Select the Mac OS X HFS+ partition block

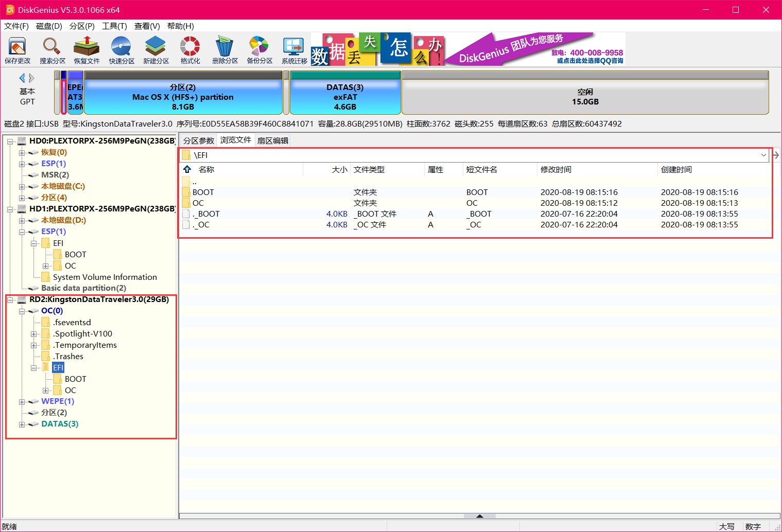[x=183, y=93]
